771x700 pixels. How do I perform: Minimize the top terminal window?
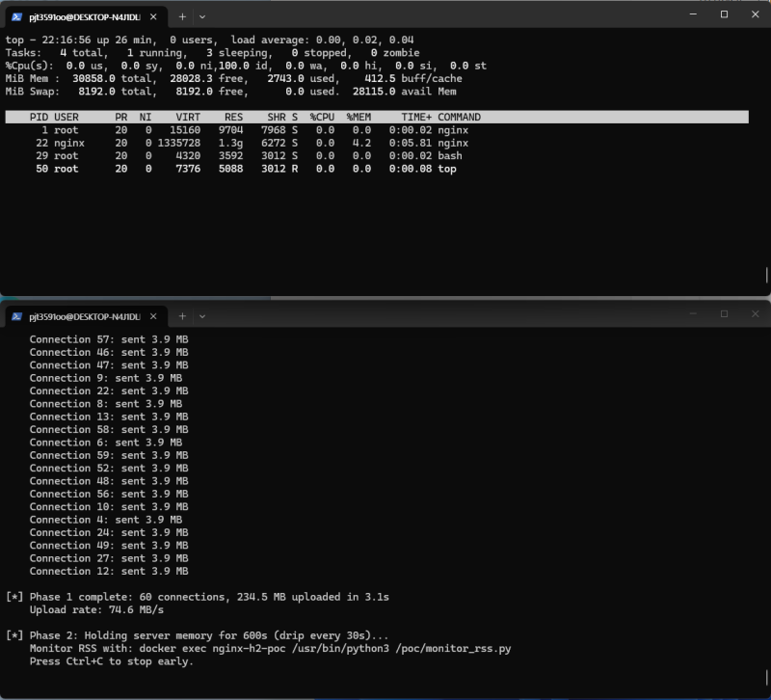[x=693, y=14]
